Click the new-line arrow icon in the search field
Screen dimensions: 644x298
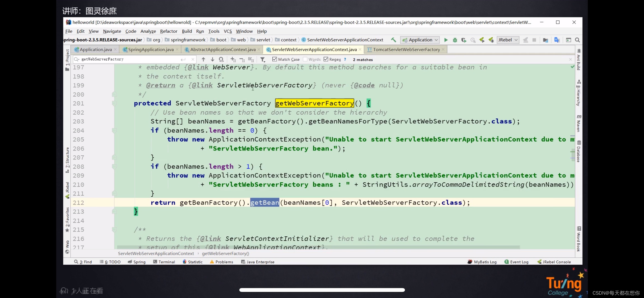click(x=183, y=59)
